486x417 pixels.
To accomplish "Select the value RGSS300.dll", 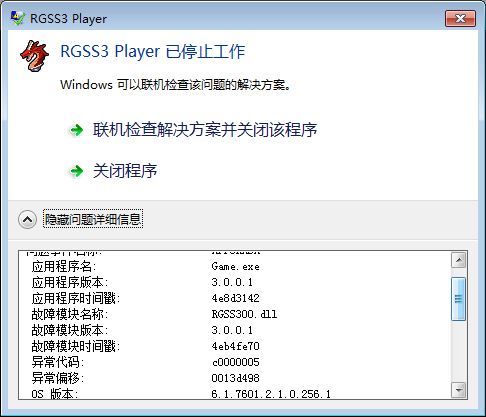I will [x=244, y=314].
